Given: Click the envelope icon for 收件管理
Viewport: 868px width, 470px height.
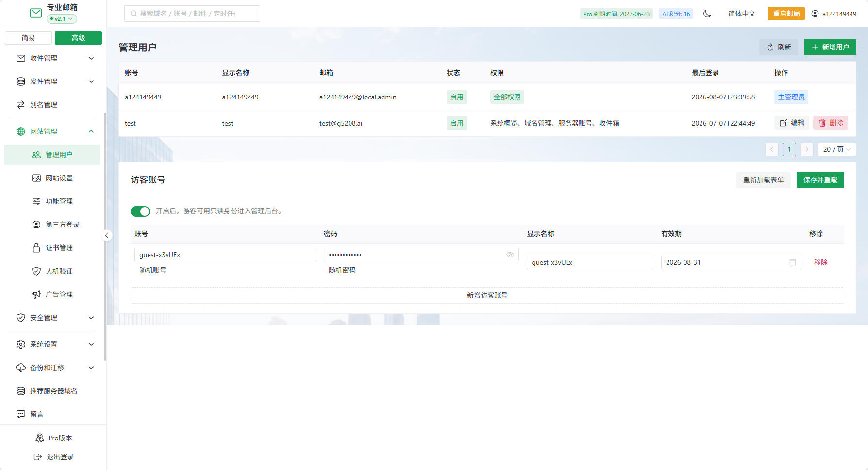Looking at the screenshot, I should pyautogui.click(x=21, y=58).
